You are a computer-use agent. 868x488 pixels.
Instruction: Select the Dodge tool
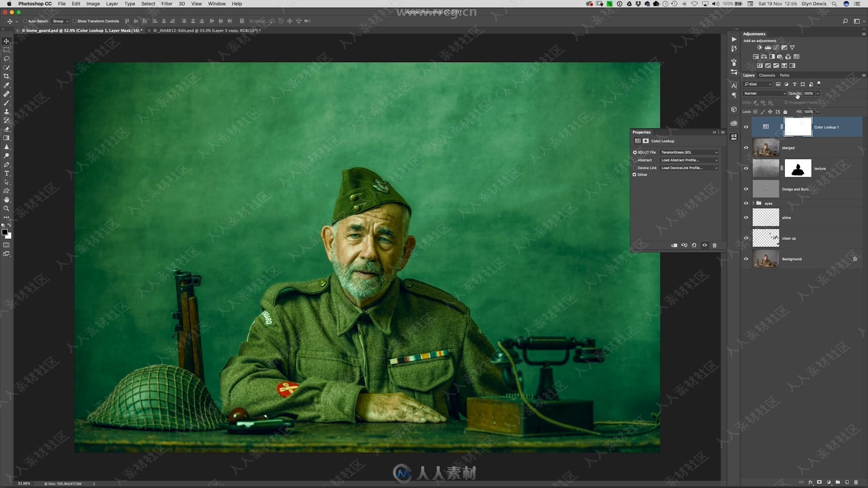(6, 155)
